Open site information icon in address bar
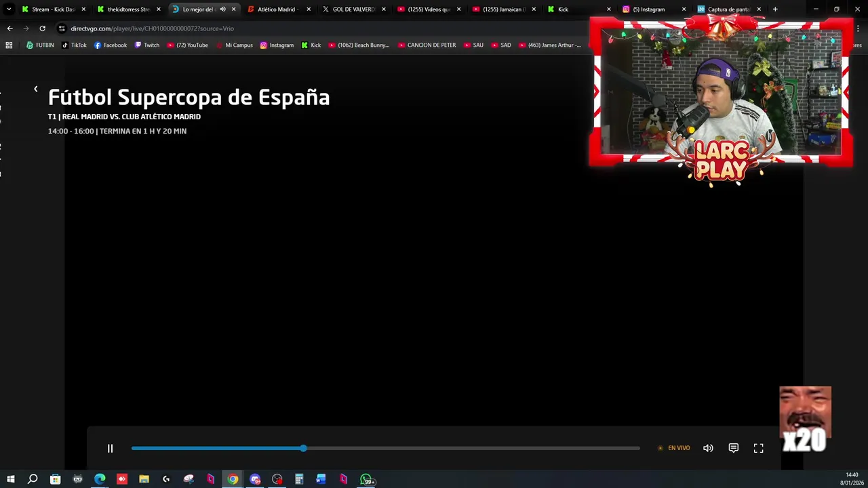 point(62,28)
